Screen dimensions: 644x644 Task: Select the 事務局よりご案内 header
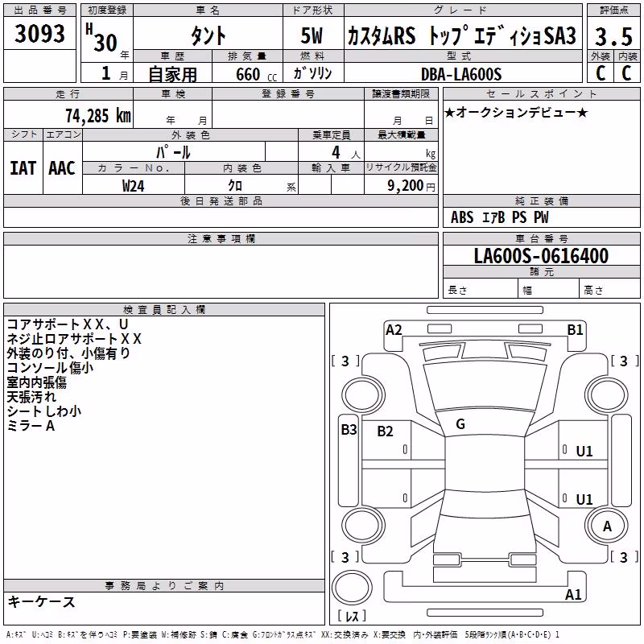click(x=164, y=586)
